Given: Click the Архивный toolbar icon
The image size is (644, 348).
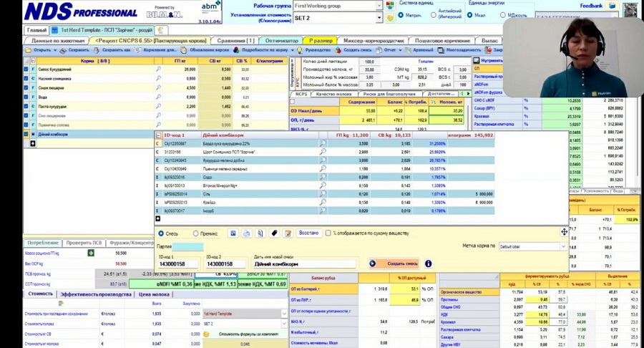Looking at the screenshot, I should [x=409, y=50].
